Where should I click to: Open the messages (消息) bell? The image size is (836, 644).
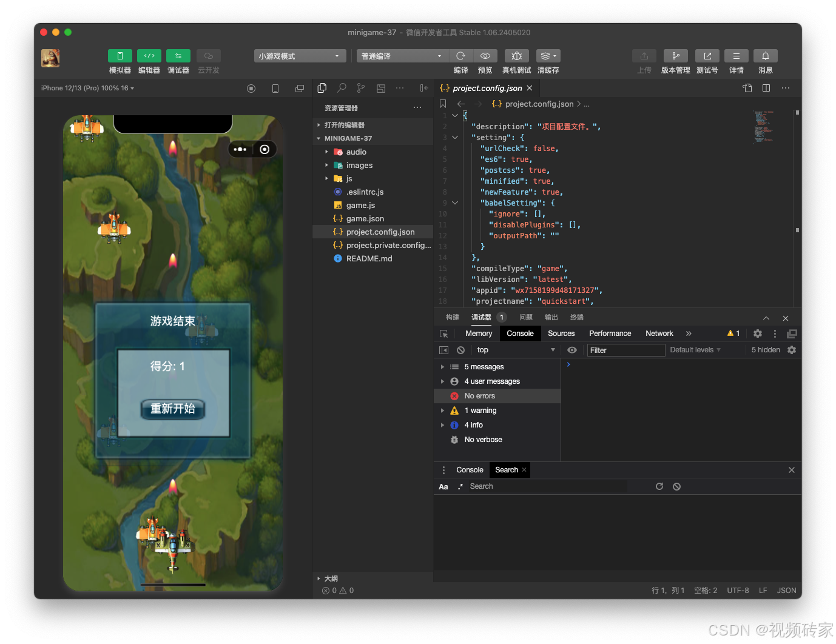[x=766, y=56]
